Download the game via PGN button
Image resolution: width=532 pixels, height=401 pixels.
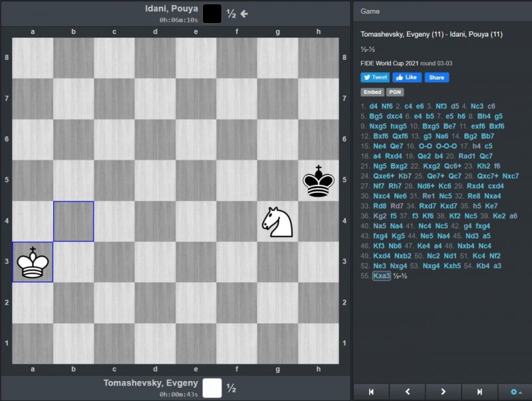click(395, 92)
